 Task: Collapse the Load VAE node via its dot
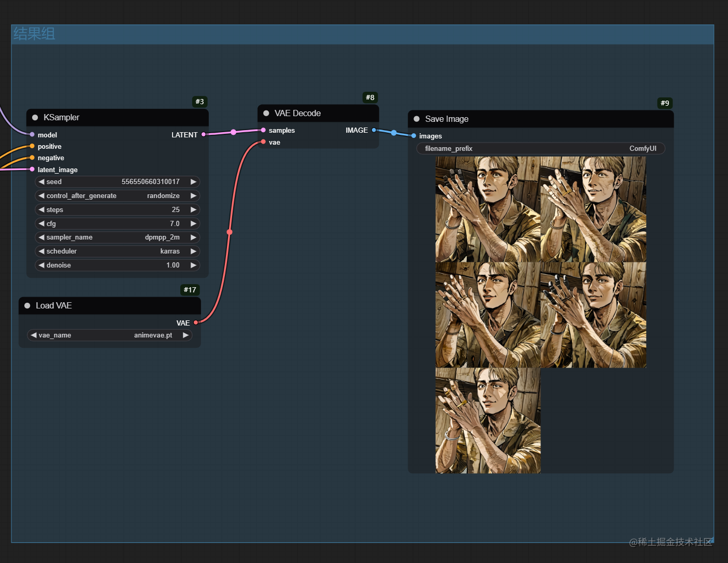(x=27, y=306)
